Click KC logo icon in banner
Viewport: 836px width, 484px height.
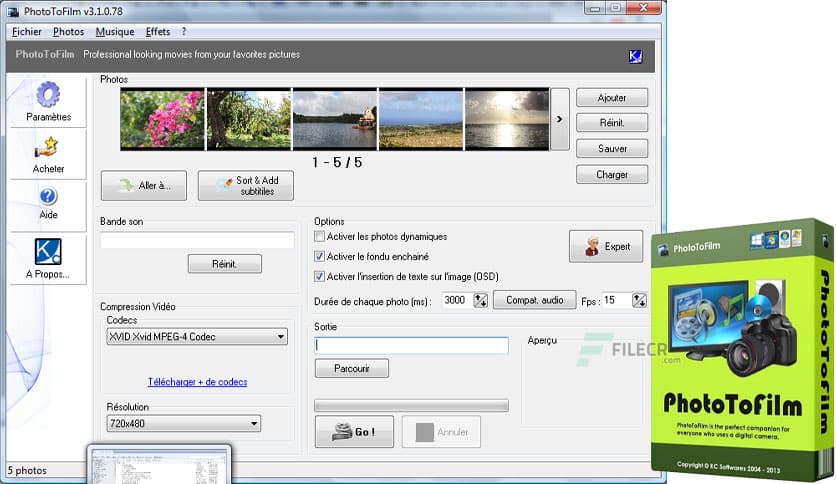(636, 56)
